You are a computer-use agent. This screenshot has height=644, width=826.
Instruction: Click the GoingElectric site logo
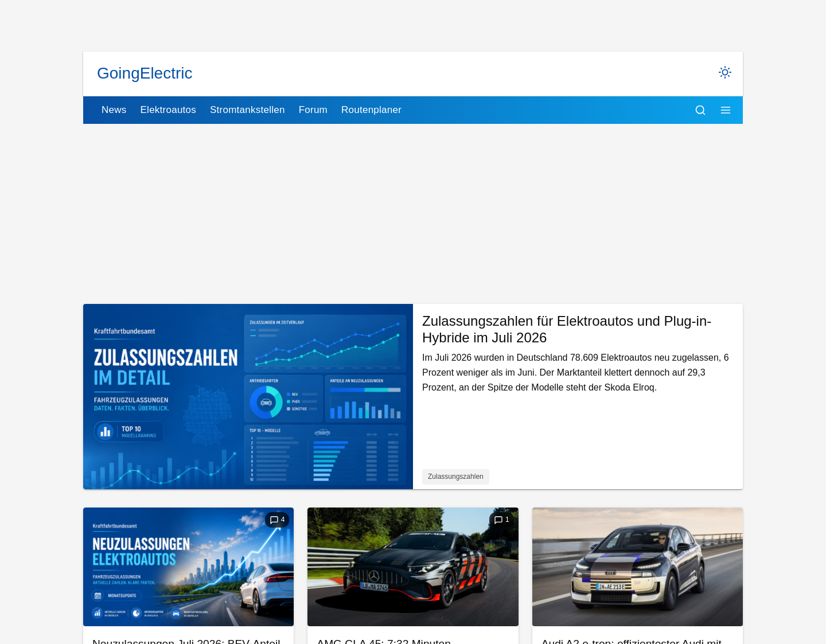point(145,73)
